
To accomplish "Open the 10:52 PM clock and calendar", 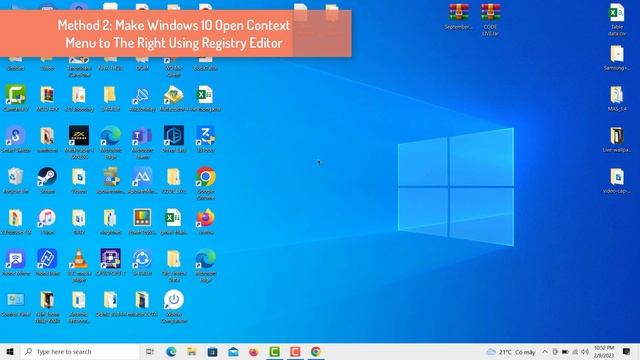I will click(604, 352).
